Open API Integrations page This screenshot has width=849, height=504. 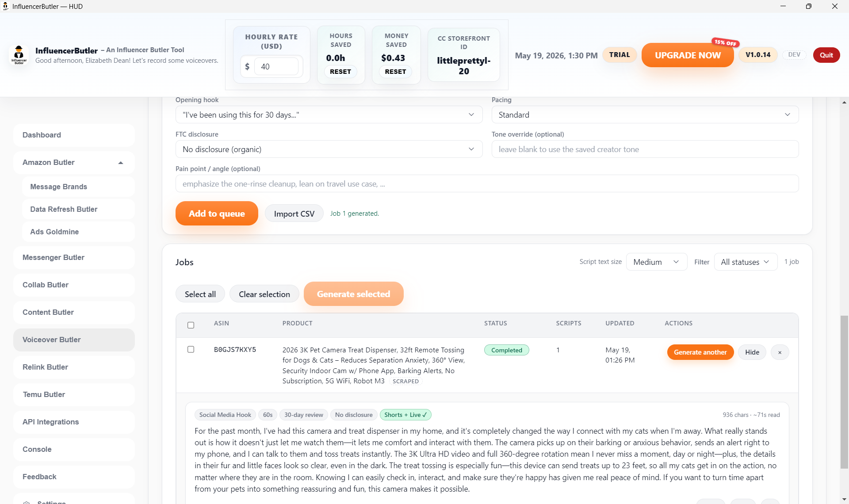pos(74,422)
